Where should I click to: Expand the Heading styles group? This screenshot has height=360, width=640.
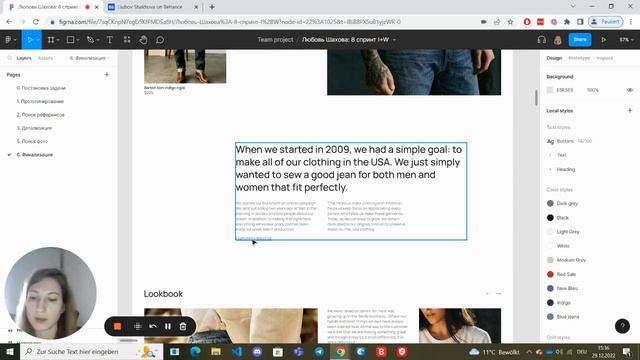550,169
